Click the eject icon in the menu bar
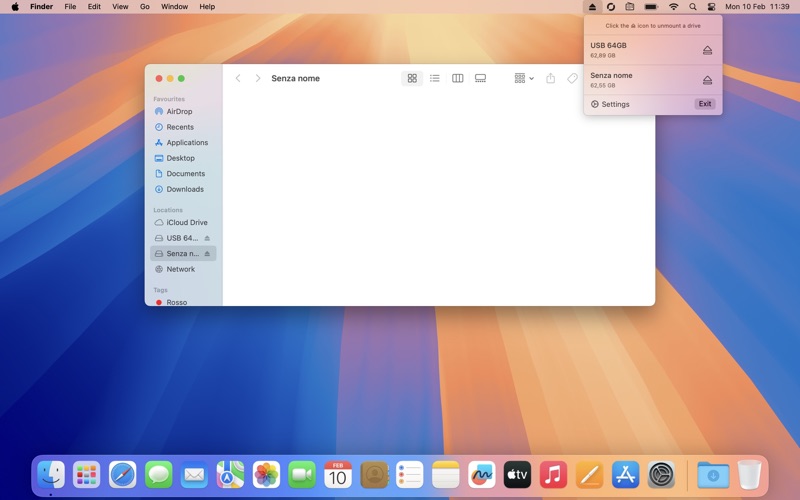800x500 pixels. [x=592, y=7]
